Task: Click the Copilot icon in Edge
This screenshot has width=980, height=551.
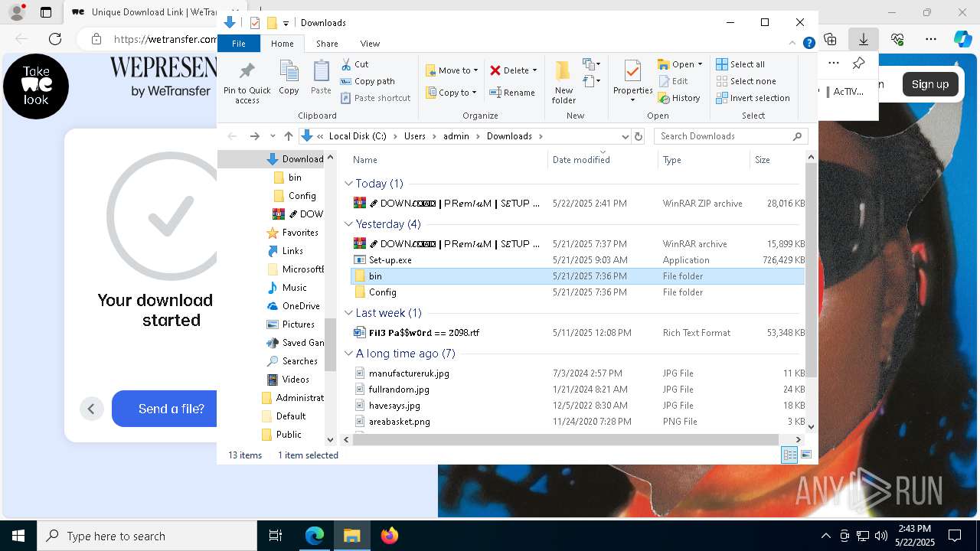Action: [962, 39]
